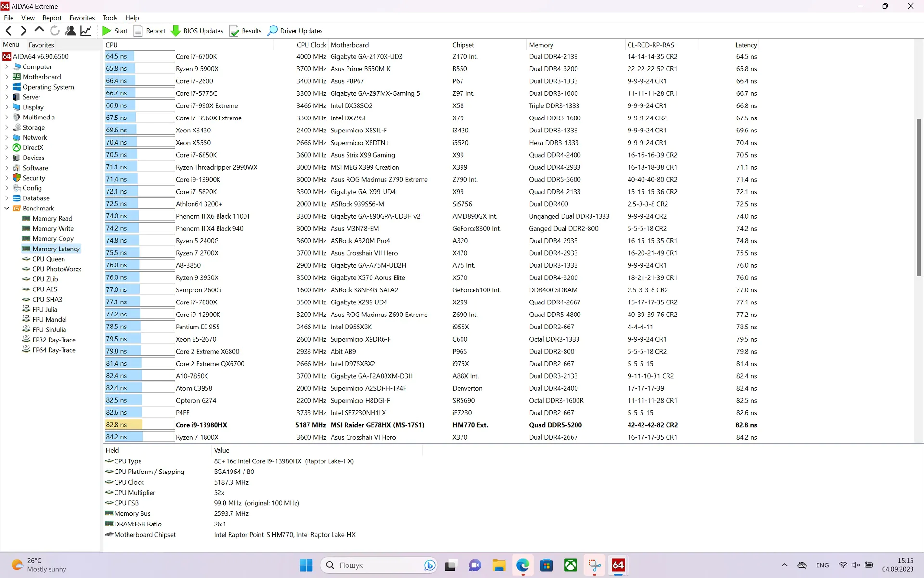
Task: Switch to the Menu tab in sidebar
Action: tap(11, 44)
